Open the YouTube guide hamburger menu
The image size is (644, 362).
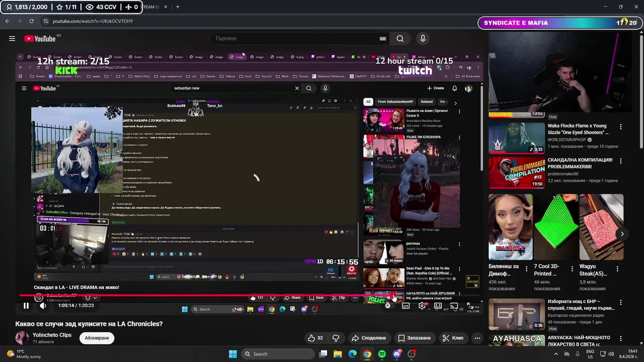[x=12, y=39]
